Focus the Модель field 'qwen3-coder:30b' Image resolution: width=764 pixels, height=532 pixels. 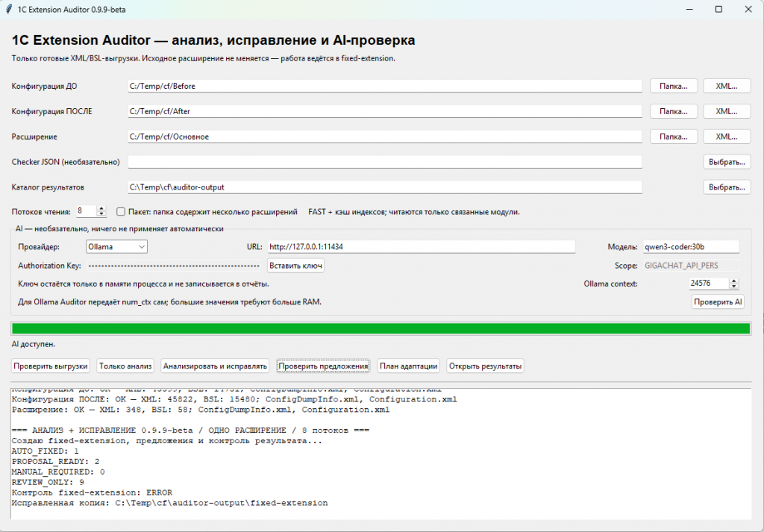tap(691, 247)
